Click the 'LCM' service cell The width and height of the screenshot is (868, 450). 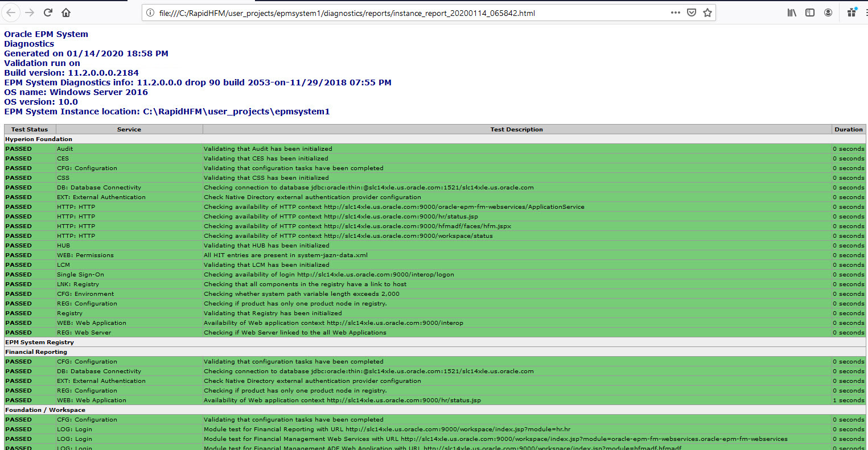click(129, 265)
